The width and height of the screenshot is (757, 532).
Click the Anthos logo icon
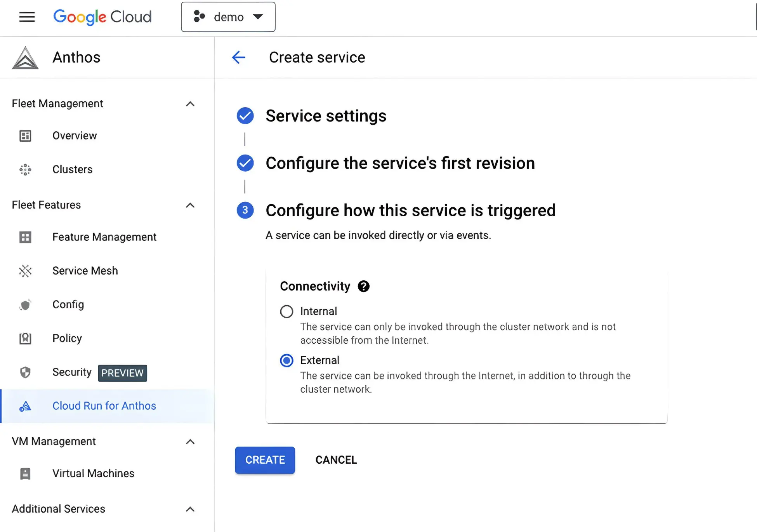click(25, 58)
